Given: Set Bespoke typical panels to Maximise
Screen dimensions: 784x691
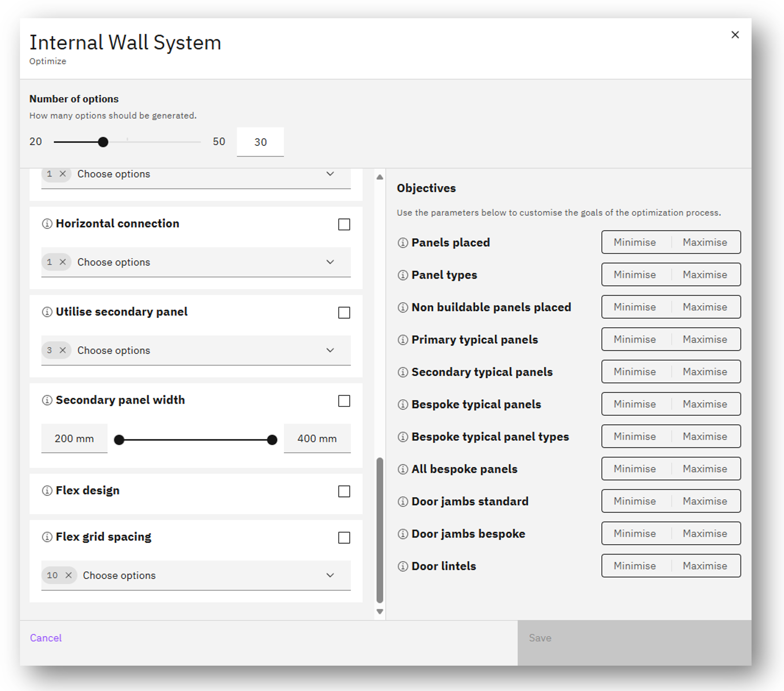Looking at the screenshot, I should (x=705, y=404).
